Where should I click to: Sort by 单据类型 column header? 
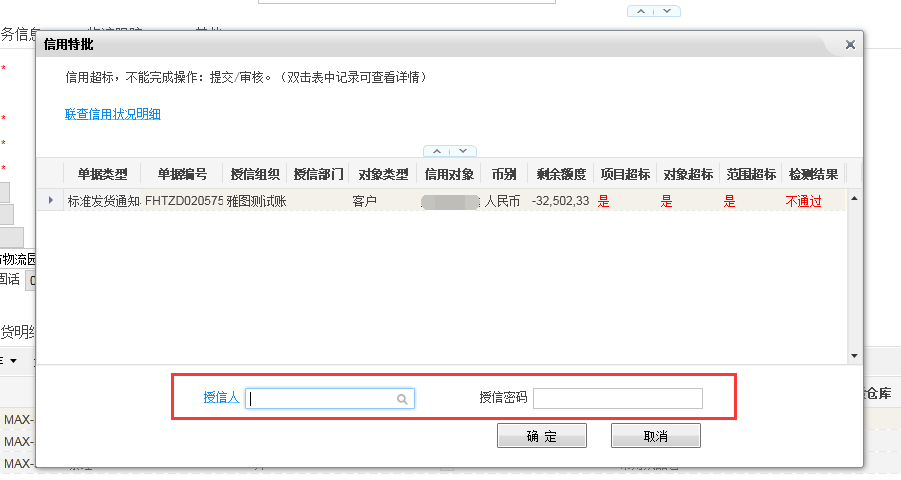(x=102, y=174)
